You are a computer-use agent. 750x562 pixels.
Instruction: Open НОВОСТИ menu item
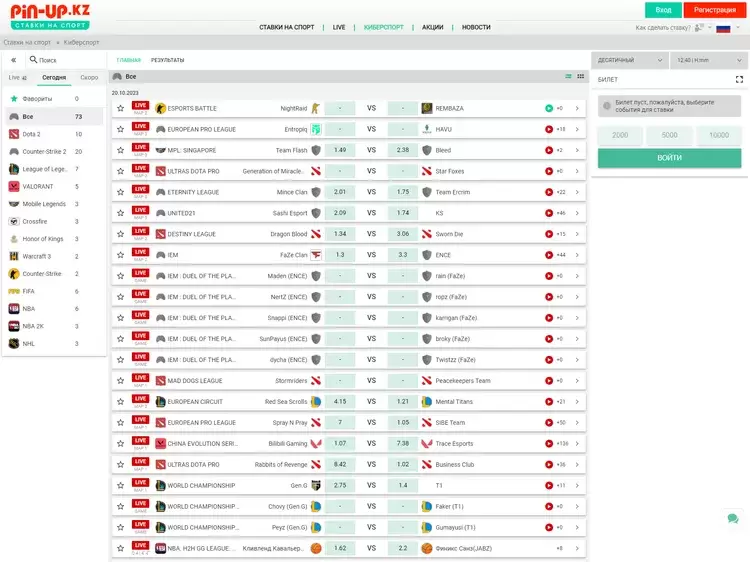(x=476, y=27)
